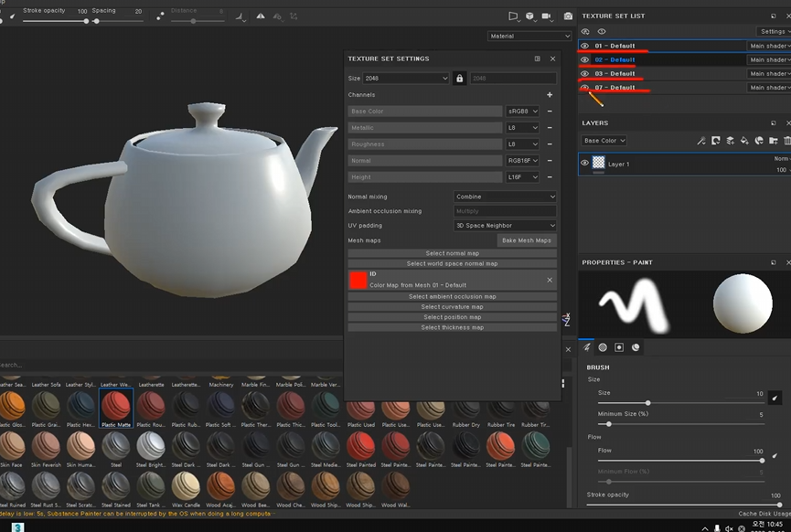The width and height of the screenshot is (791, 532).
Task: Click the red ID color map swatch
Action: point(358,280)
